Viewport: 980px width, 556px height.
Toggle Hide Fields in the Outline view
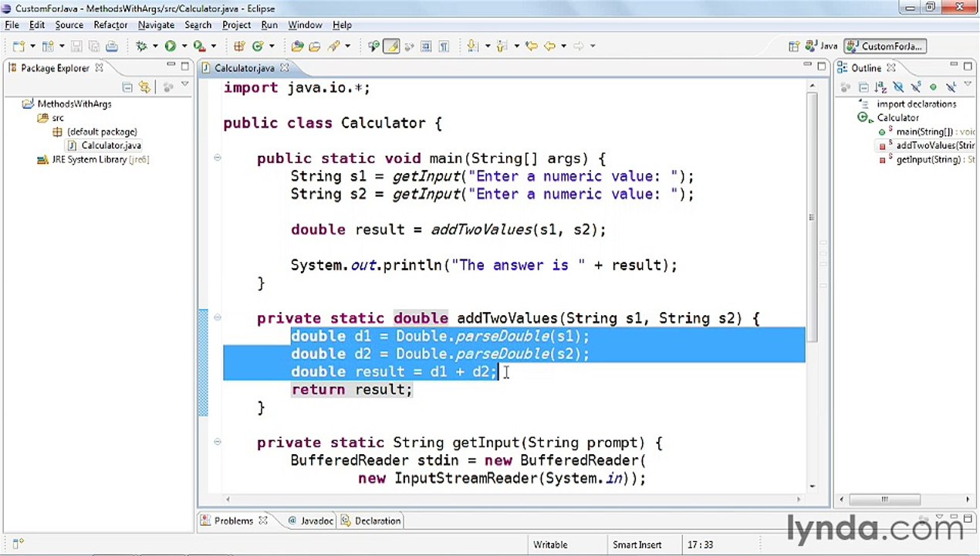click(899, 86)
